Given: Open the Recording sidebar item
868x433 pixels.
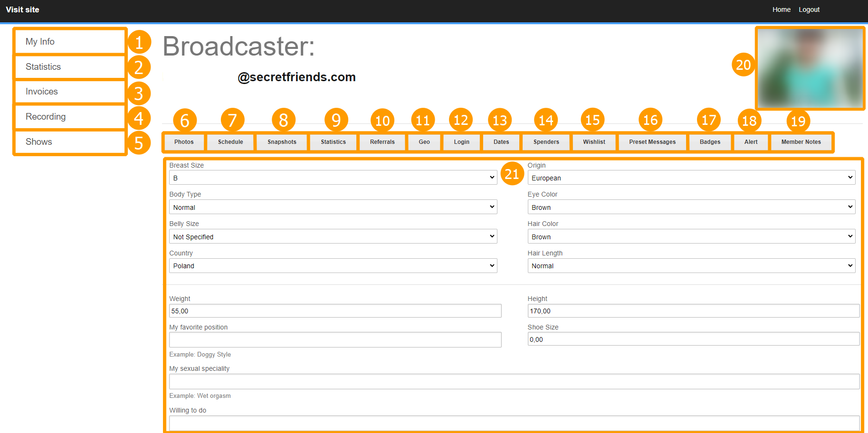Looking at the screenshot, I should tap(69, 117).
